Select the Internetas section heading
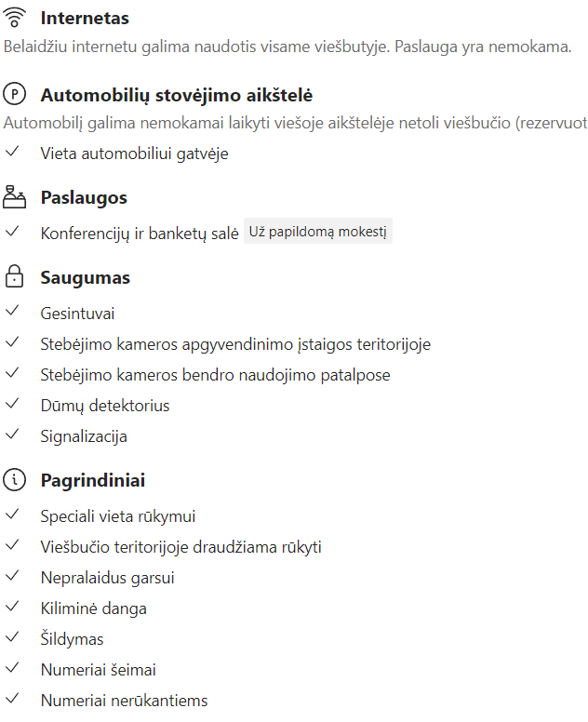The image size is (588, 722). [x=85, y=19]
